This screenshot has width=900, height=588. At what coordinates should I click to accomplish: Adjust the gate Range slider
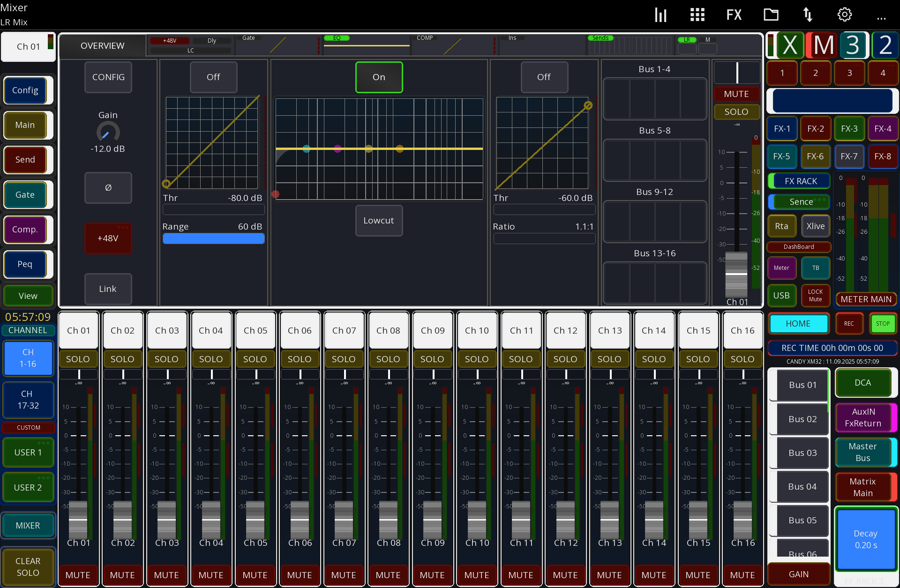pyautogui.click(x=213, y=238)
